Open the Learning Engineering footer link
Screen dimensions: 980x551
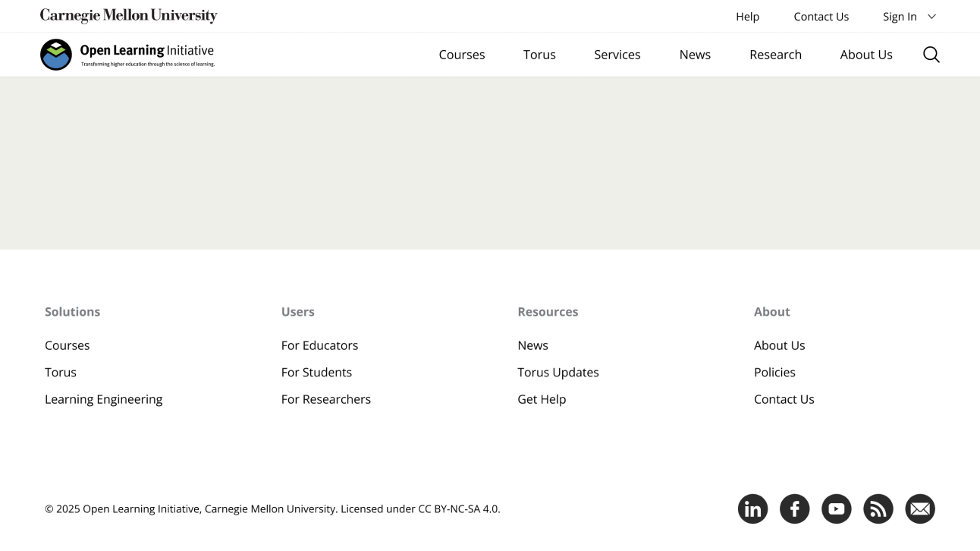[x=104, y=399]
